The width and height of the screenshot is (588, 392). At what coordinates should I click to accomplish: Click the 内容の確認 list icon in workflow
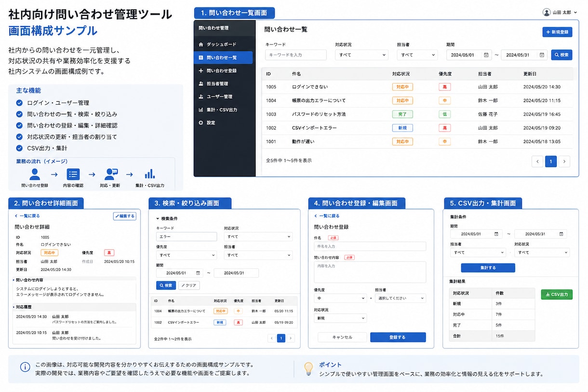pos(73,175)
